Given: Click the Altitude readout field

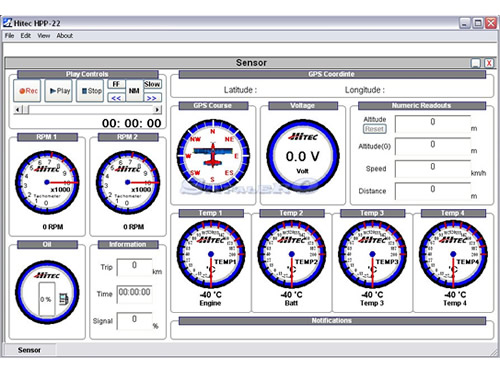Looking at the screenshot, I should point(433,124).
